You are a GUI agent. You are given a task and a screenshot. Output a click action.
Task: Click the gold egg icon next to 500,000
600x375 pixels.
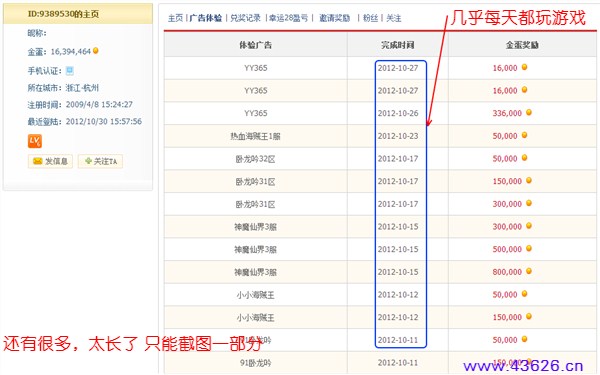click(529, 248)
